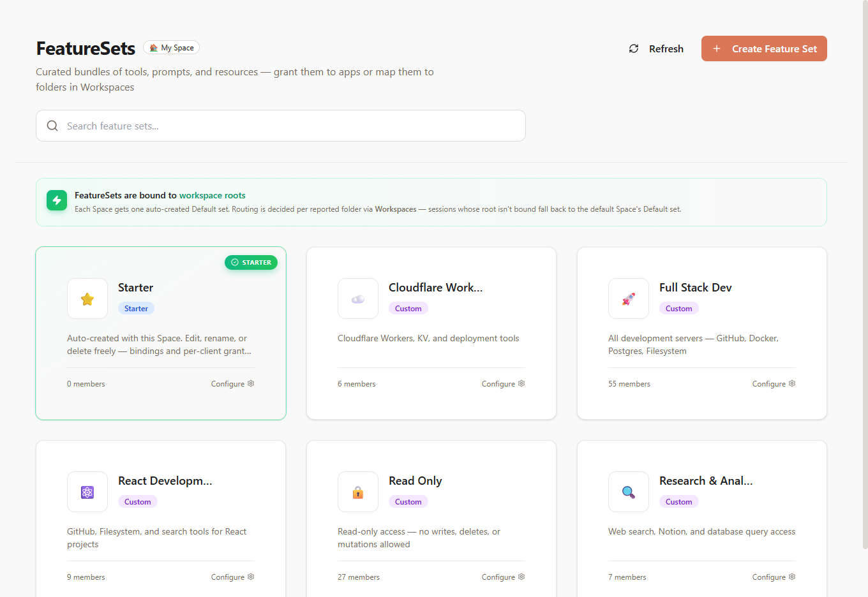The height and width of the screenshot is (597, 868).
Task: Click the Research & Analysis magnifier icon
Action: tap(629, 492)
